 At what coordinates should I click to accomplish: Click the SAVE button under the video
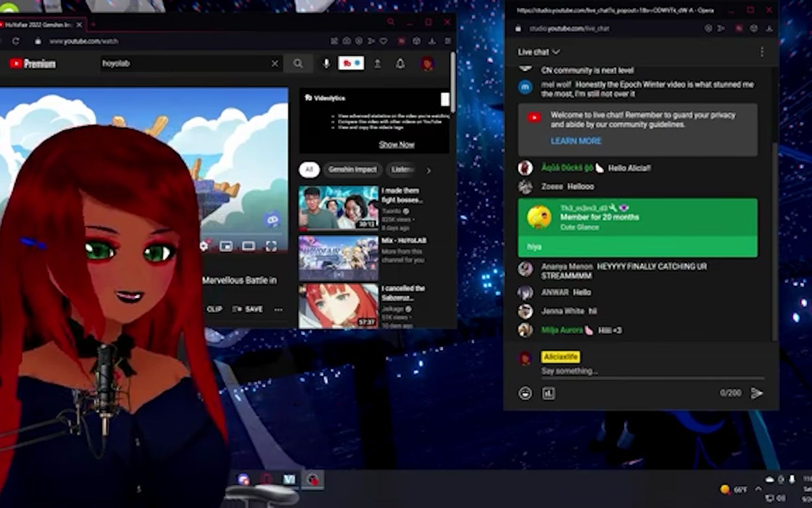tap(248, 309)
